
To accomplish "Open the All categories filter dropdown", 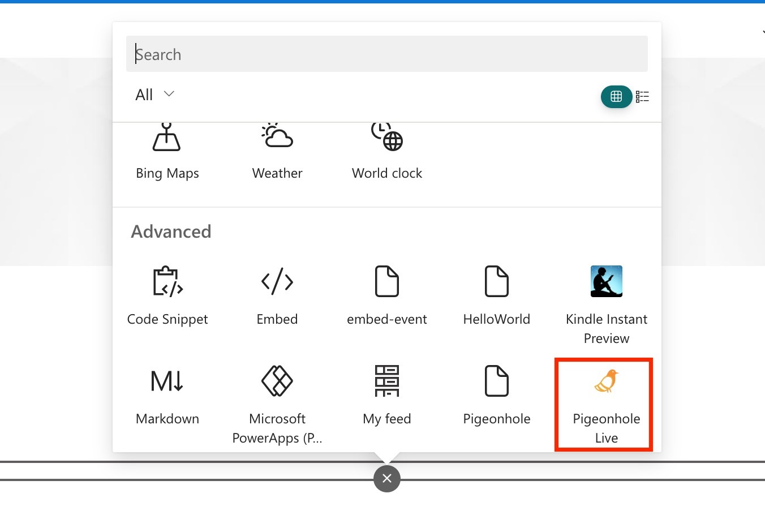I will (x=153, y=94).
